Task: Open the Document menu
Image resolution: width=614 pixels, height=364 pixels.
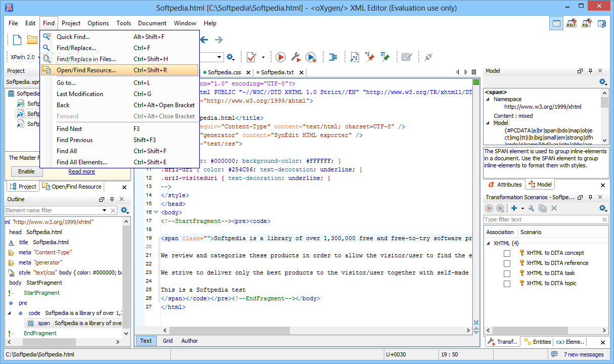Action: click(x=152, y=23)
